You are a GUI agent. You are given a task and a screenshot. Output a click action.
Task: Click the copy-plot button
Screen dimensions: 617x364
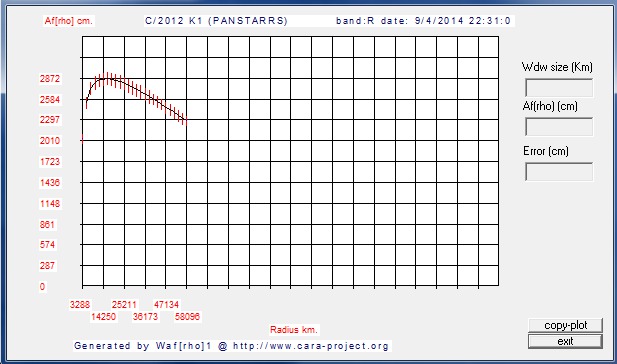(x=565, y=325)
